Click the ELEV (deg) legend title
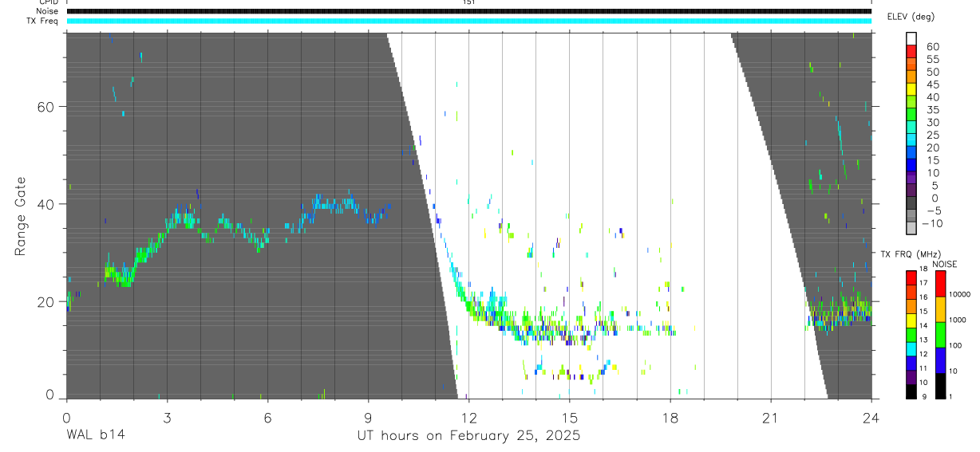 [911, 17]
